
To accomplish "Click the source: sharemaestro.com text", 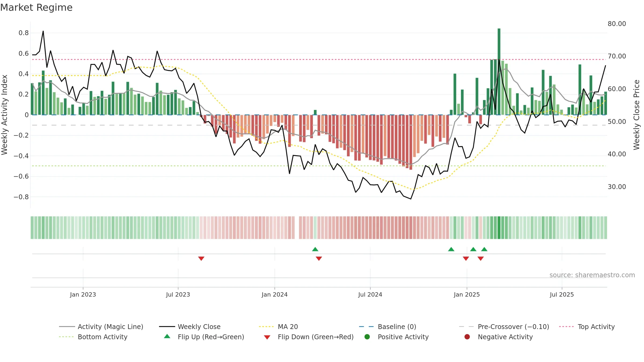I will coord(592,275).
